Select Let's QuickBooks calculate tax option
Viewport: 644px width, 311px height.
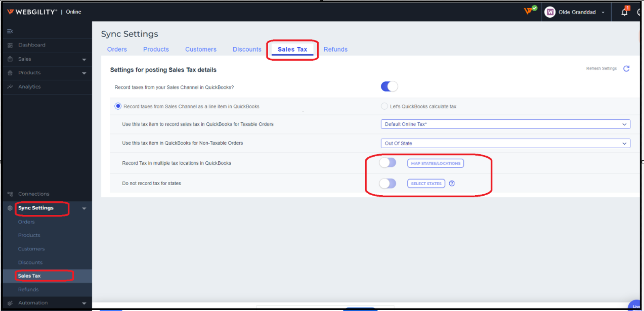(x=384, y=106)
